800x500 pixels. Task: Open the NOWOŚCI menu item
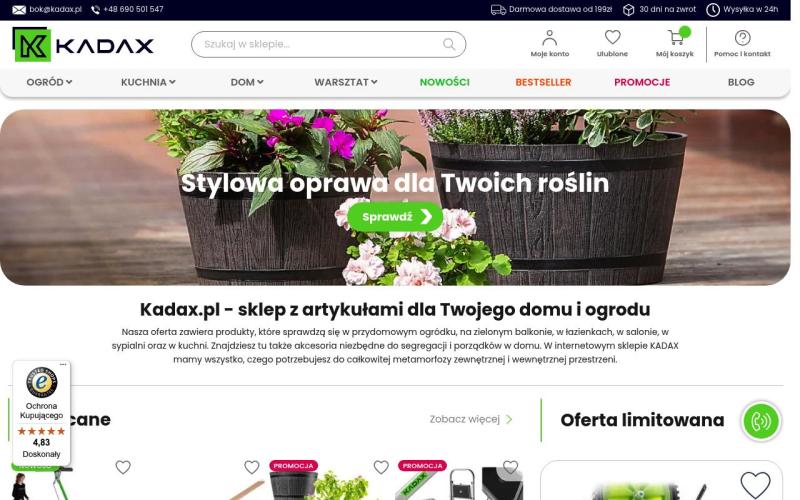444,82
